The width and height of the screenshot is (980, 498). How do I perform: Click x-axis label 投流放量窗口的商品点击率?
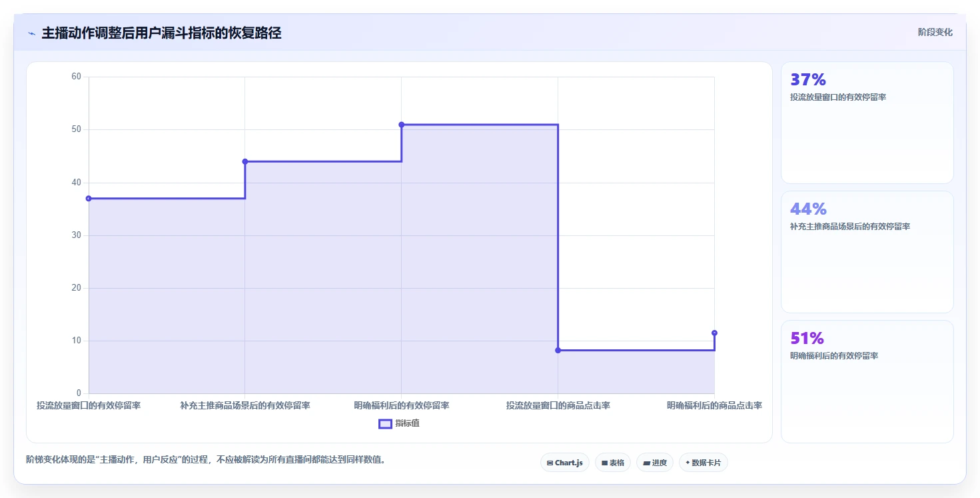pos(558,405)
